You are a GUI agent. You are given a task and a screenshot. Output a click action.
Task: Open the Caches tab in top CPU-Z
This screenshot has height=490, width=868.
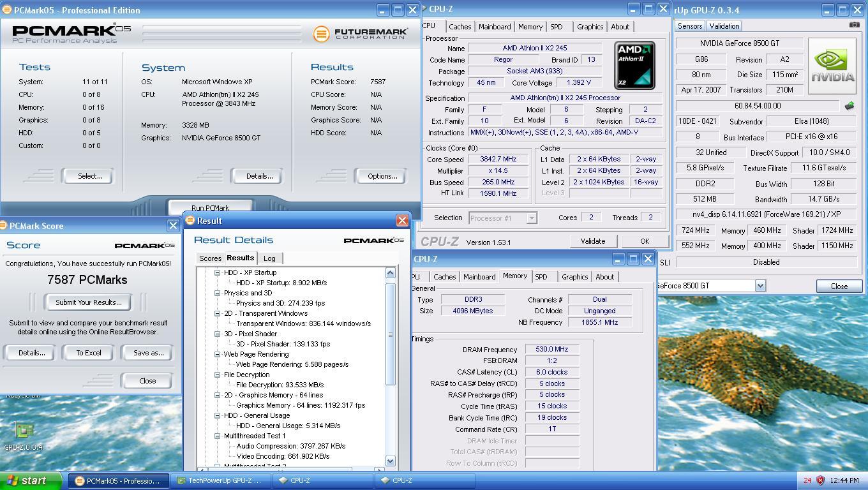pyautogui.click(x=460, y=27)
